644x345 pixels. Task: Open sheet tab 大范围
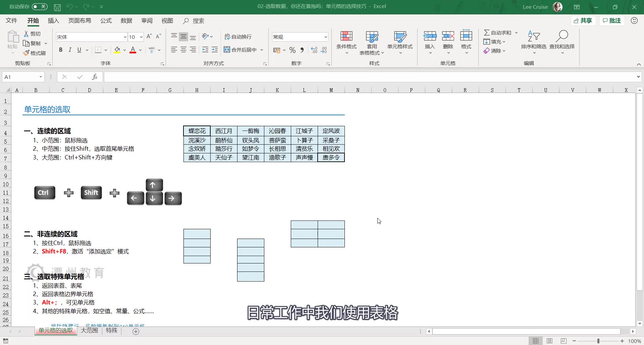point(89,331)
